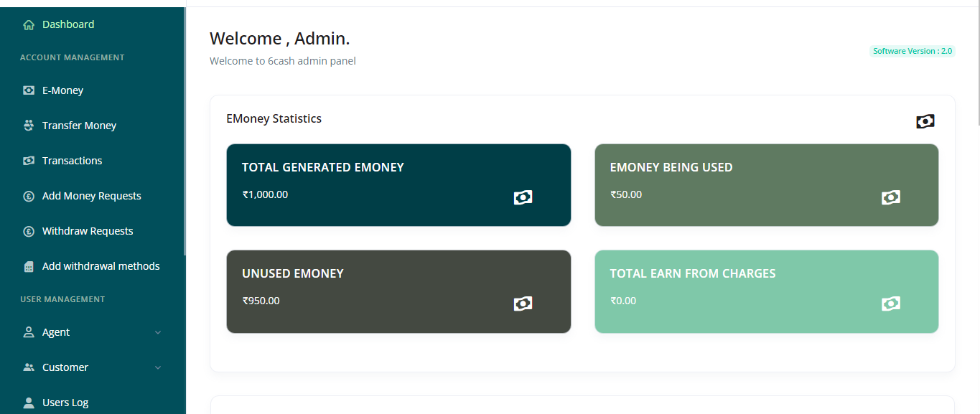Screen dimensions: 980x414
Task: Click the Total Earn From Charges card
Action: click(x=766, y=291)
